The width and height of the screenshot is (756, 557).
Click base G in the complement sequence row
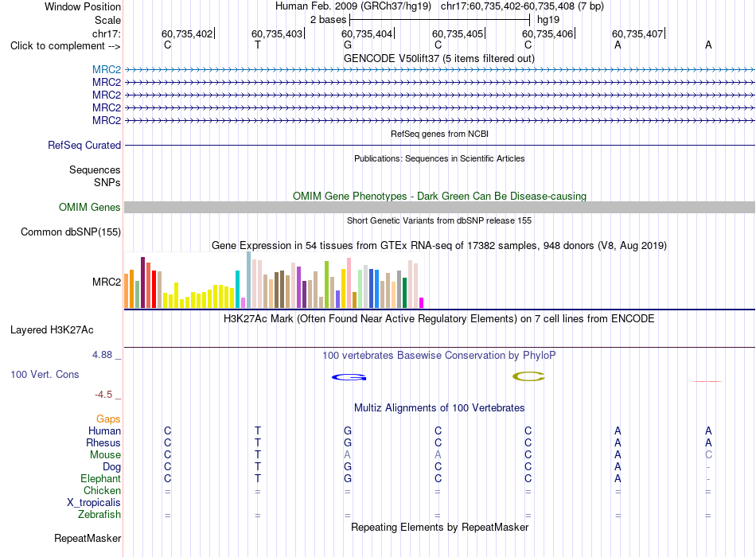348,45
